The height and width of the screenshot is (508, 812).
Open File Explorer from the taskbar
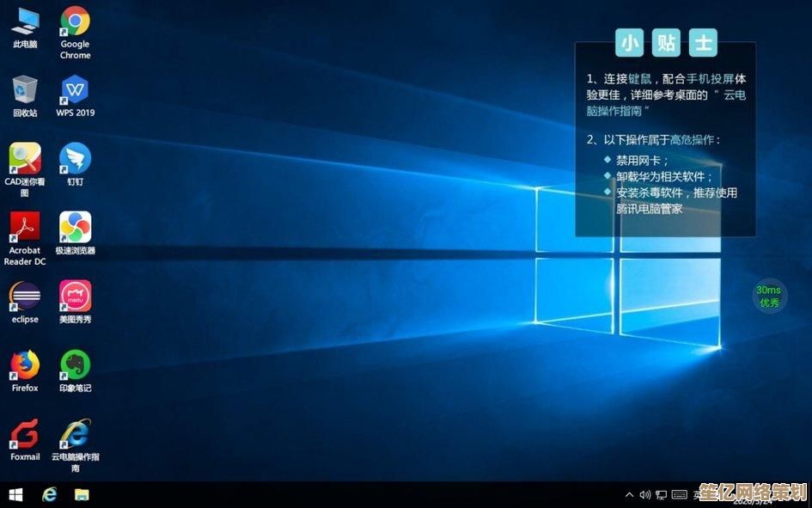coord(82,495)
